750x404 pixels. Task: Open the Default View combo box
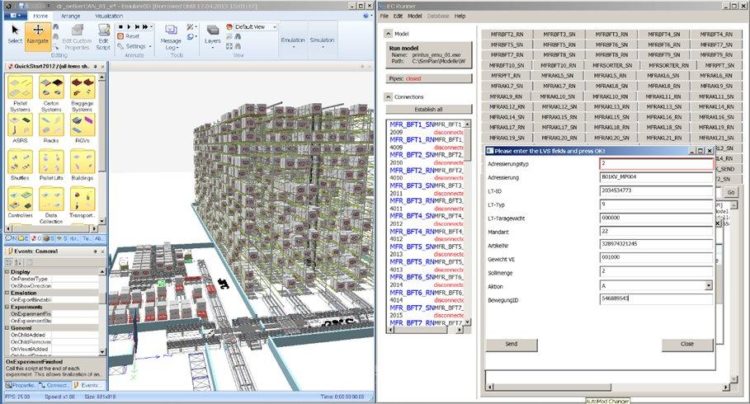[x=252, y=27]
